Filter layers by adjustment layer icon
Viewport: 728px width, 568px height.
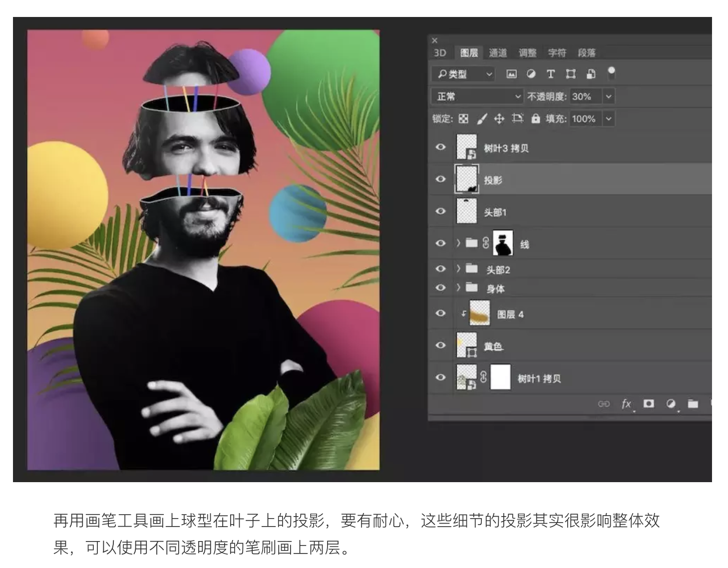pyautogui.click(x=531, y=74)
